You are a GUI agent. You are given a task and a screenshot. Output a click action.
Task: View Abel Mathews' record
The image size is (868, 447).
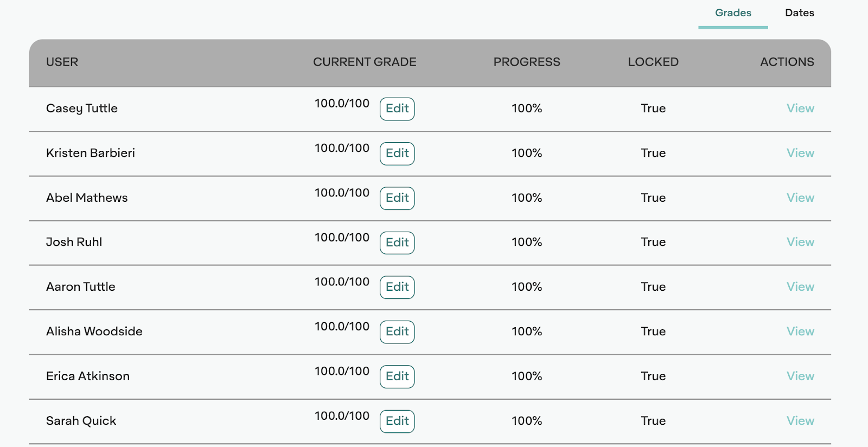click(800, 197)
